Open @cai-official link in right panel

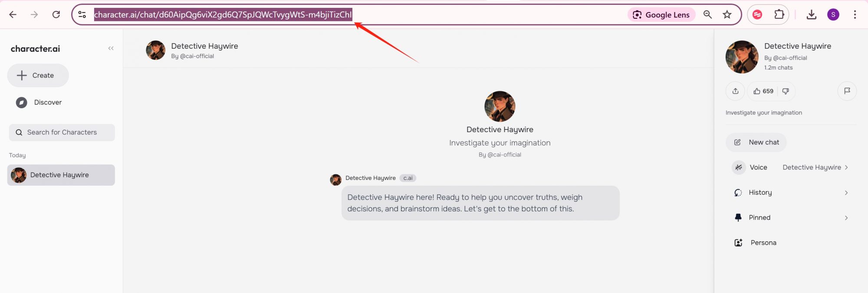pos(790,58)
